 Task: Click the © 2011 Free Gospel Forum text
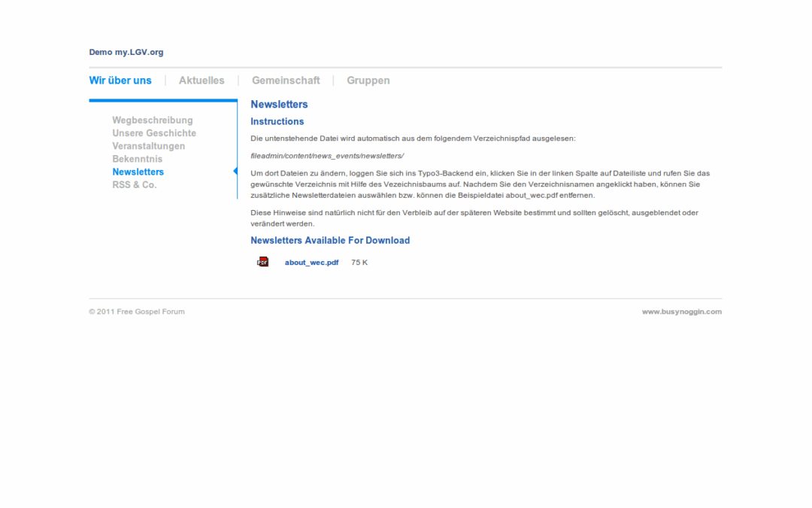click(137, 312)
